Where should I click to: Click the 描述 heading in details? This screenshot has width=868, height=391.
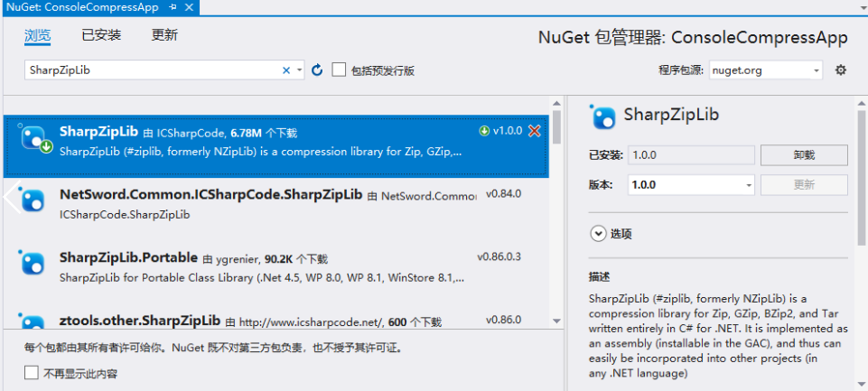click(599, 275)
